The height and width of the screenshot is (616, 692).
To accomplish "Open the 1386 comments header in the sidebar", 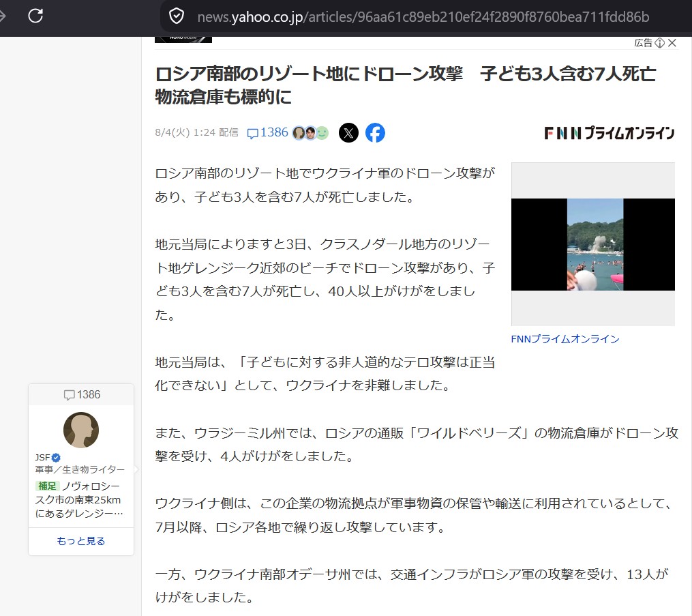I will click(x=82, y=395).
